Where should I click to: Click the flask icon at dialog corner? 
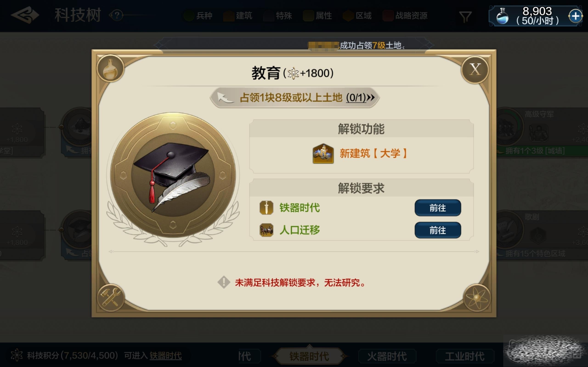coord(110,68)
